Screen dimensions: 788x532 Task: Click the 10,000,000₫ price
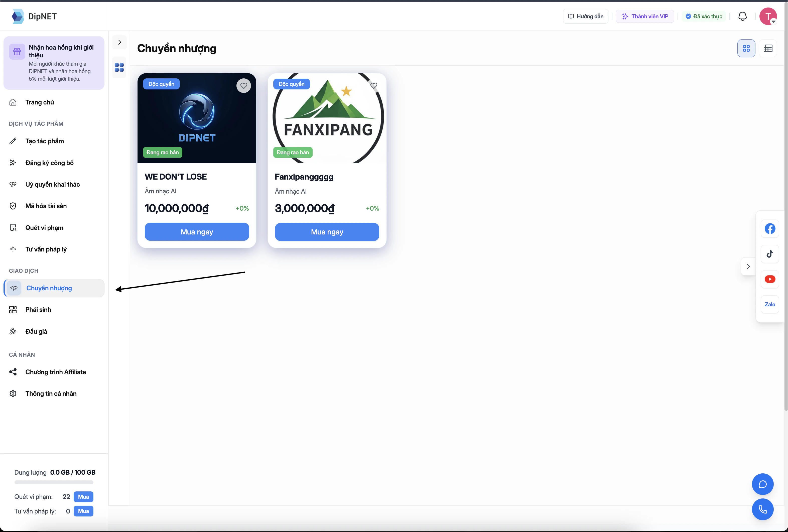click(x=177, y=208)
